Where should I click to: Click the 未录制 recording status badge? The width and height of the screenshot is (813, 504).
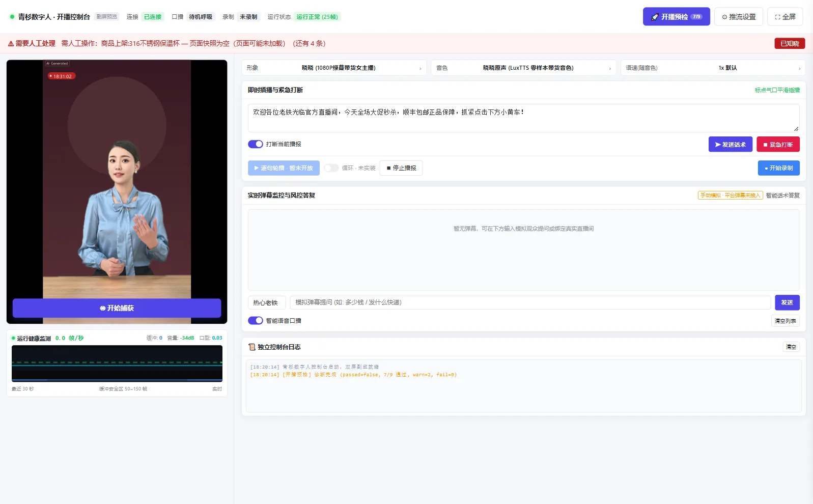248,17
